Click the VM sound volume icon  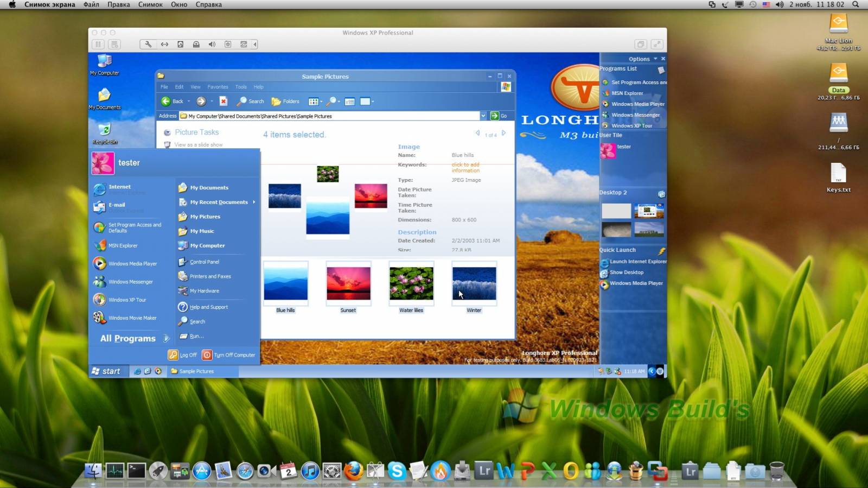(212, 45)
